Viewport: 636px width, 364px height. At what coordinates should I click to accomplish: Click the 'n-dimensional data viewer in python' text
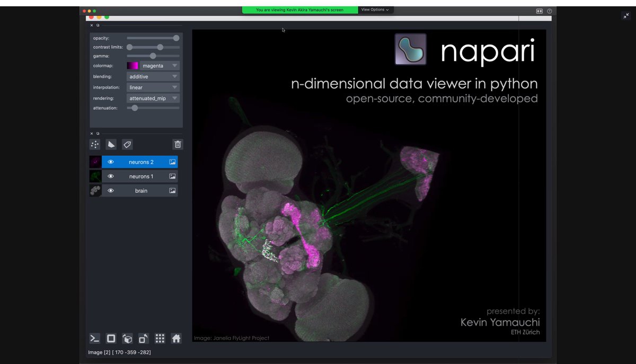click(x=414, y=84)
